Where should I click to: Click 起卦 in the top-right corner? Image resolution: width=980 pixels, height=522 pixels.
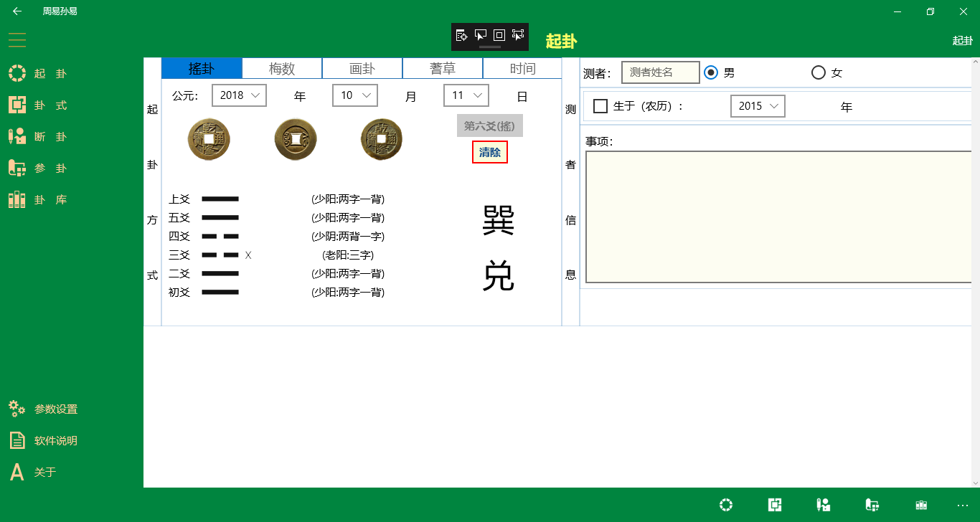pyautogui.click(x=962, y=40)
